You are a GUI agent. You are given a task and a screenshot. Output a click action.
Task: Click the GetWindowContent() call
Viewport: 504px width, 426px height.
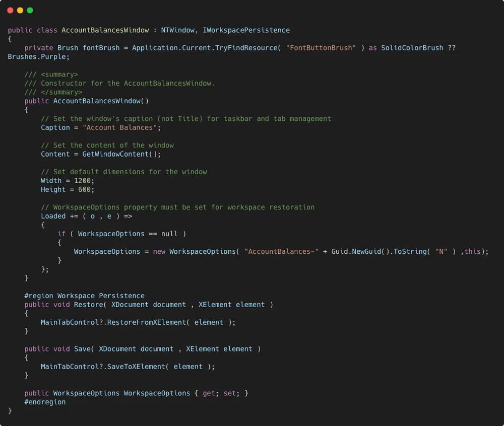[119, 154]
